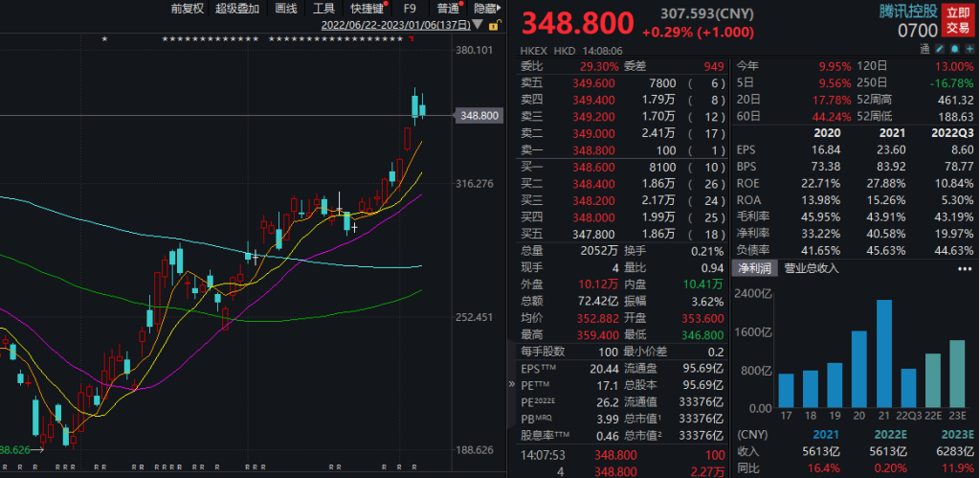Click the PE TTM value 17.1

pos(608,385)
